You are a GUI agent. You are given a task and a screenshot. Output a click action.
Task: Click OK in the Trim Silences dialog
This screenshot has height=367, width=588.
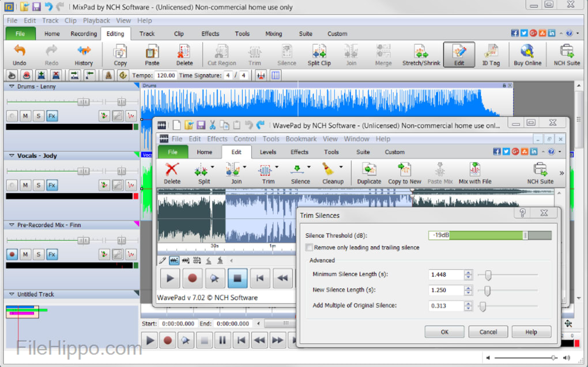tap(444, 331)
